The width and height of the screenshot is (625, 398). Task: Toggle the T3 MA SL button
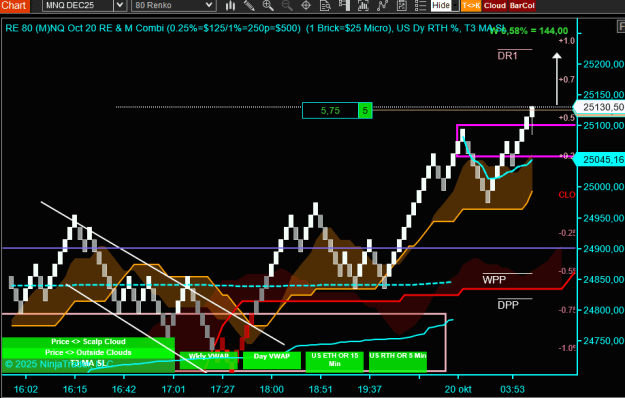coord(88,364)
